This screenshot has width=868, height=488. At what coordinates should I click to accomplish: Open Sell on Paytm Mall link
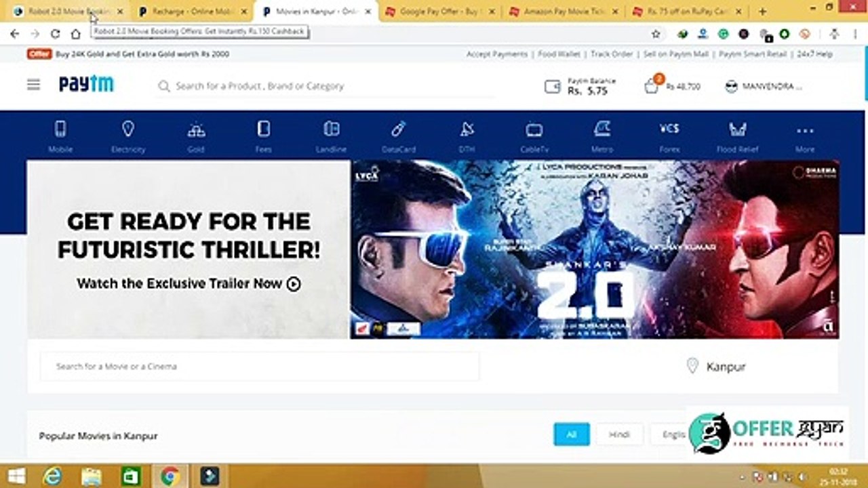[676, 54]
